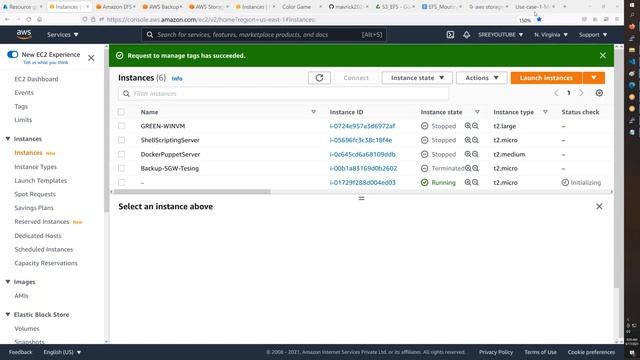
Task: Zoom-in filter icon for Running instance
Action: click(x=468, y=182)
